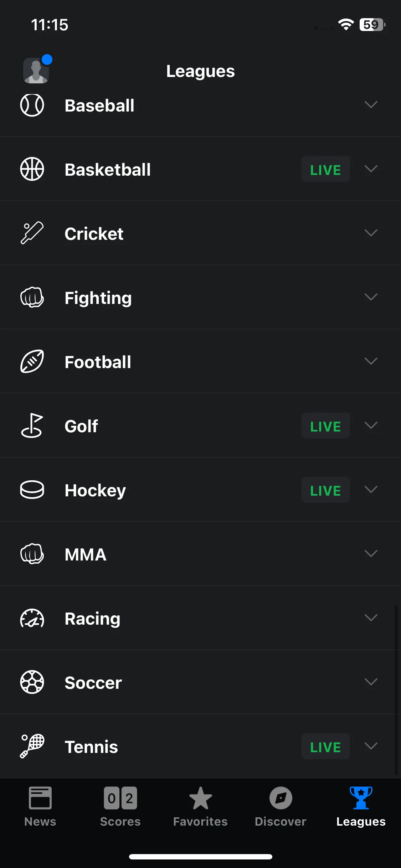The width and height of the screenshot is (401, 868).
Task: Tap the LIVE badge for Basketball
Action: click(325, 169)
